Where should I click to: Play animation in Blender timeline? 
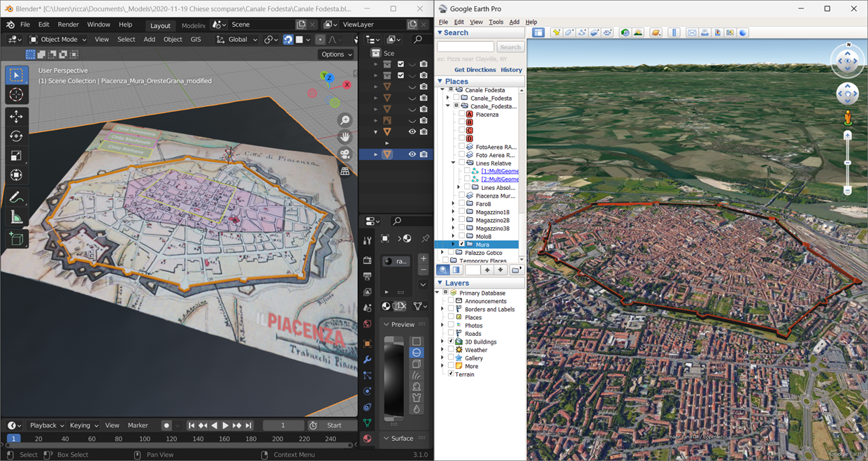225,425
